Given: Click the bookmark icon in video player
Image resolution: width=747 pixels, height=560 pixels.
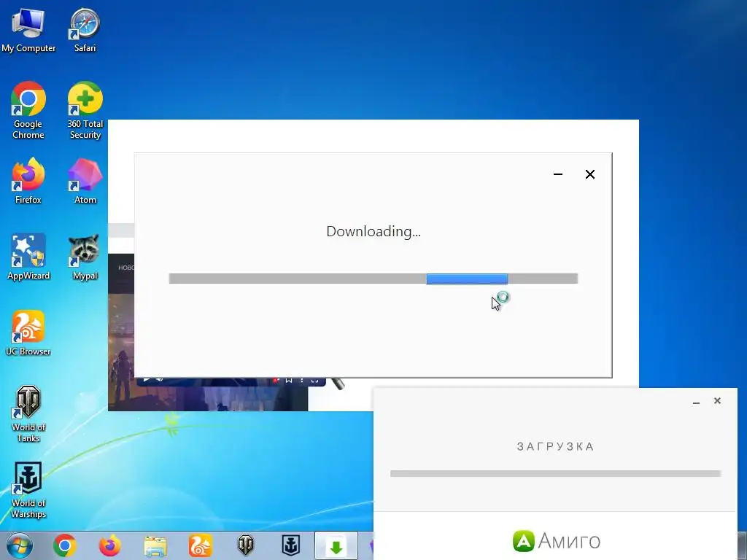Looking at the screenshot, I should pos(288,380).
